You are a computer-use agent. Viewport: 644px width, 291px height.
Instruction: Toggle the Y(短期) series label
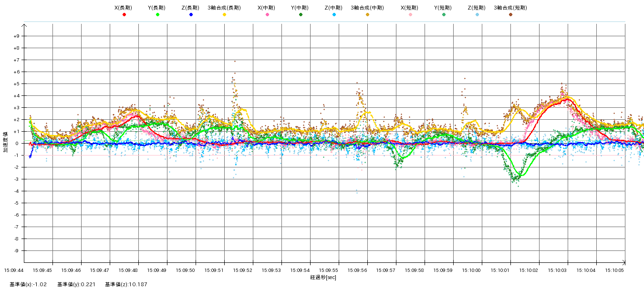coord(443,8)
